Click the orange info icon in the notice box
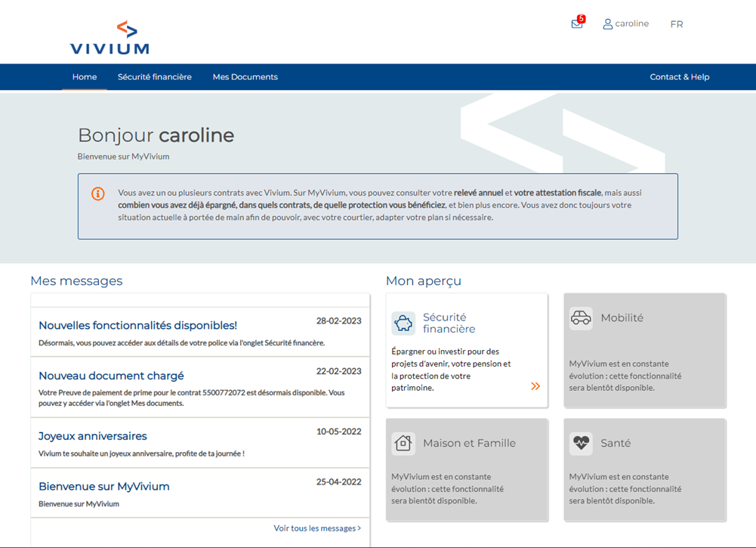Image resolution: width=756 pixels, height=548 pixels. [98, 194]
